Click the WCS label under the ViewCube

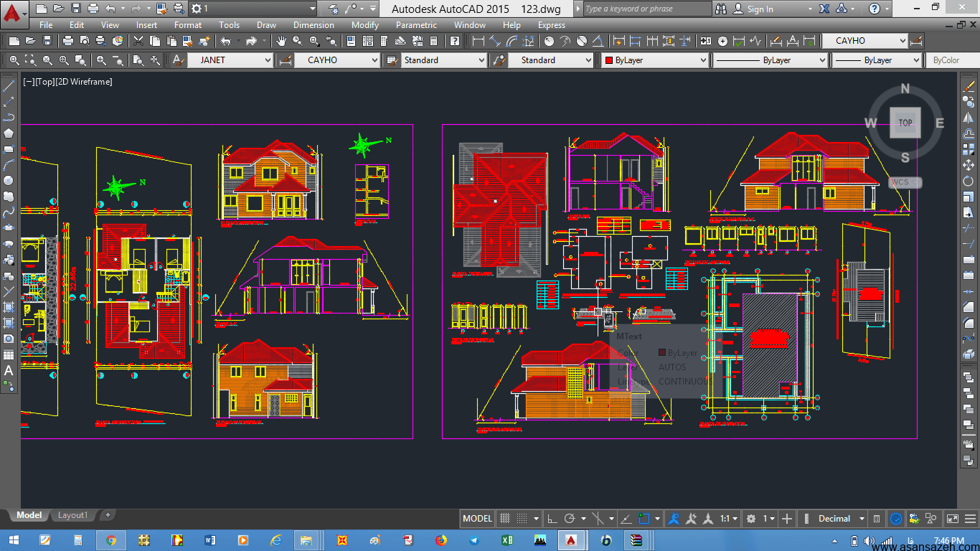[x=905, y=182]
